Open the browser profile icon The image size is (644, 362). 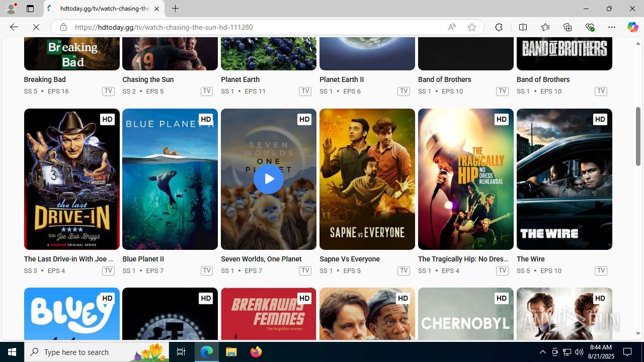11,9
